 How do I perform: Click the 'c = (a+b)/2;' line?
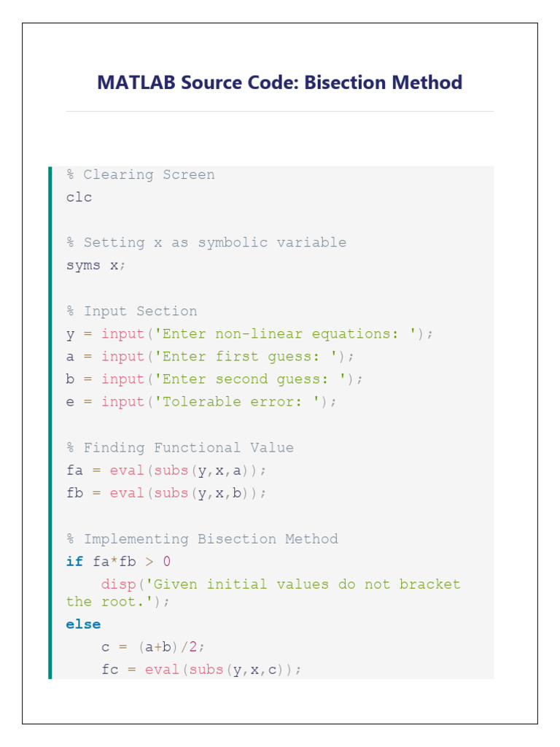pos(153,647)
